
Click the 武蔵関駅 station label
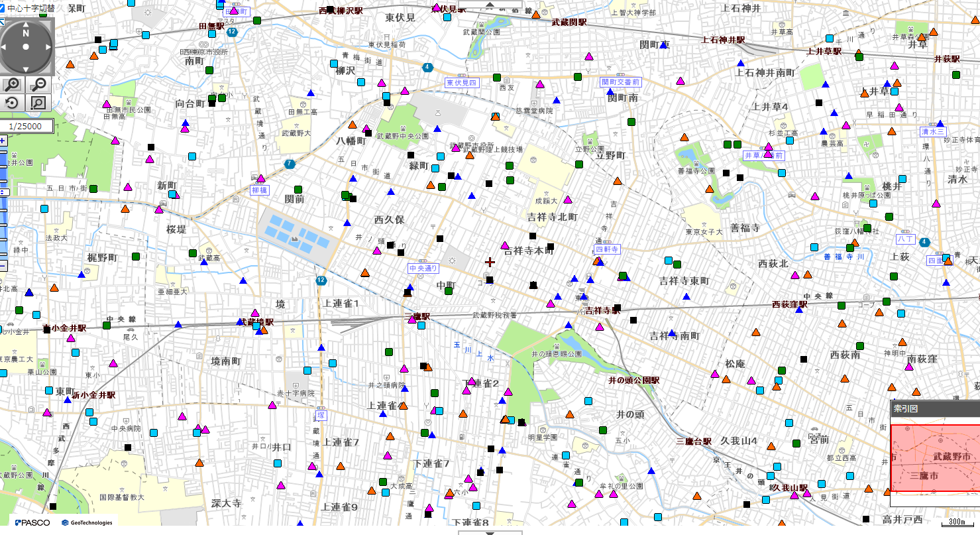(569, 22)
